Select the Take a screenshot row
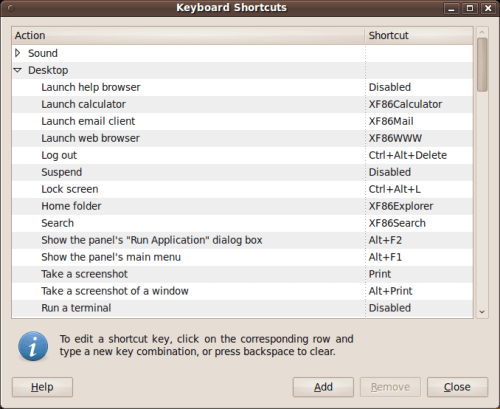 click(x=242, y=274)
